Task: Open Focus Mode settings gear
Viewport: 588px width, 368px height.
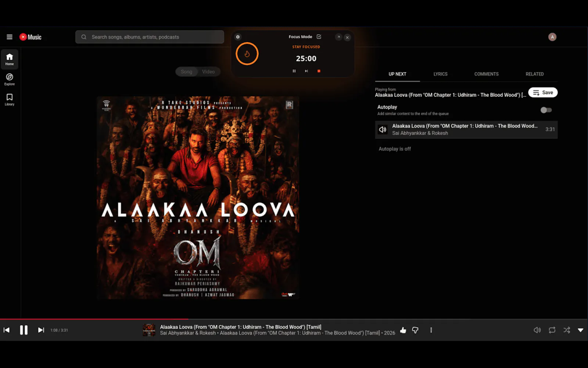Action: tap(238, 37)
